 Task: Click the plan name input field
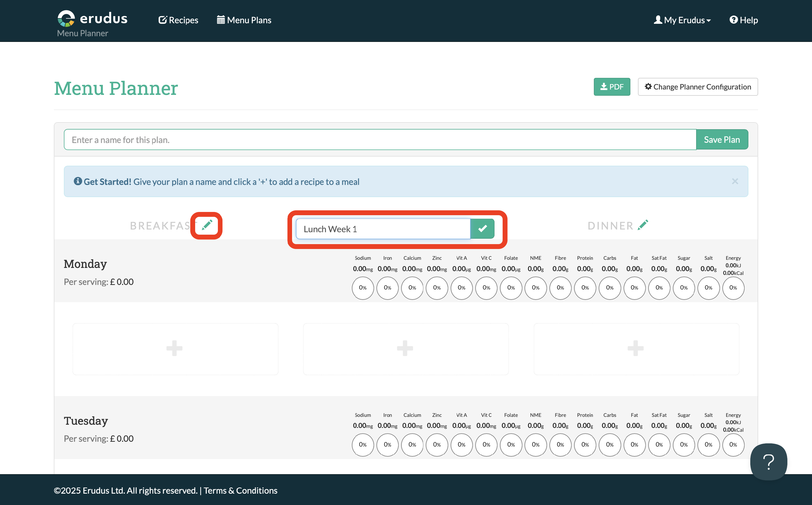point(380,139)
